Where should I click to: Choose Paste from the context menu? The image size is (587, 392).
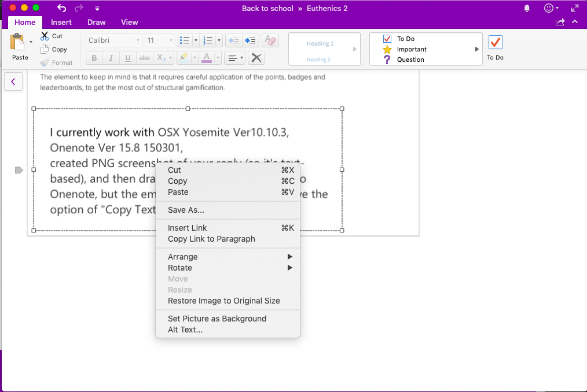[x=228, y=193]
